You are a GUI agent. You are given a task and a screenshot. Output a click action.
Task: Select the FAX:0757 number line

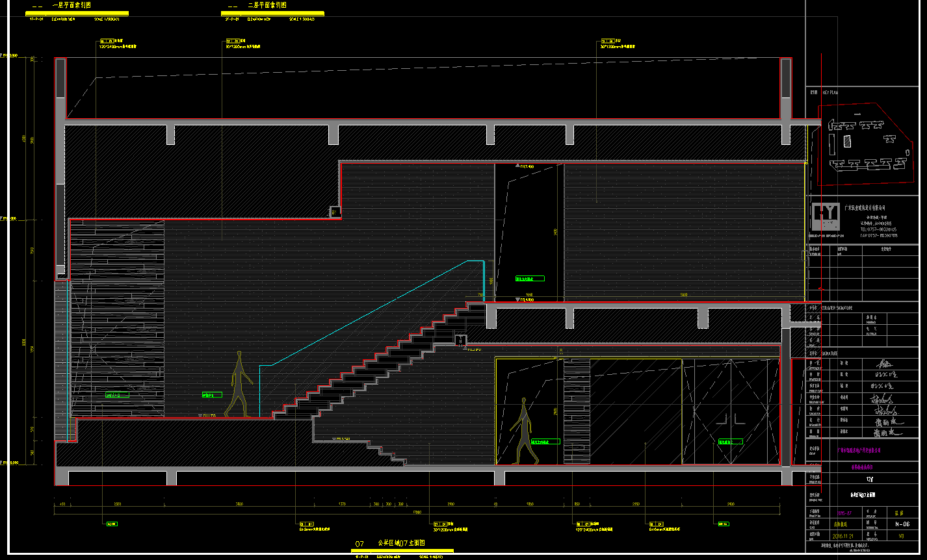(878, 236)
